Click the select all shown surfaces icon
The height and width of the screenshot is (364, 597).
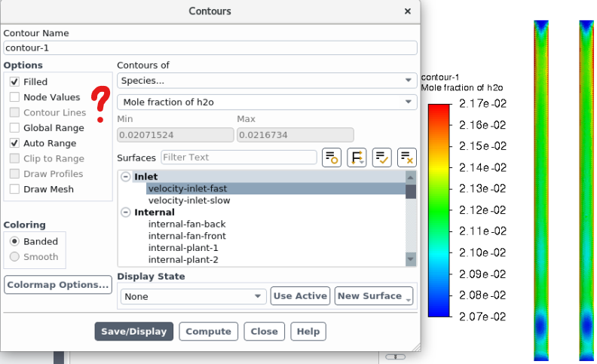click(x=381, y=158)
